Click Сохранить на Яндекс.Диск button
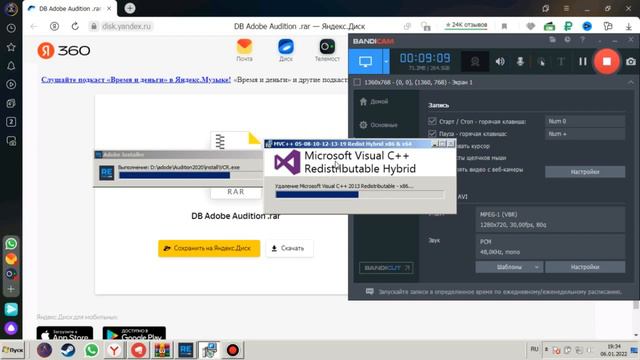 coord(209,248)
